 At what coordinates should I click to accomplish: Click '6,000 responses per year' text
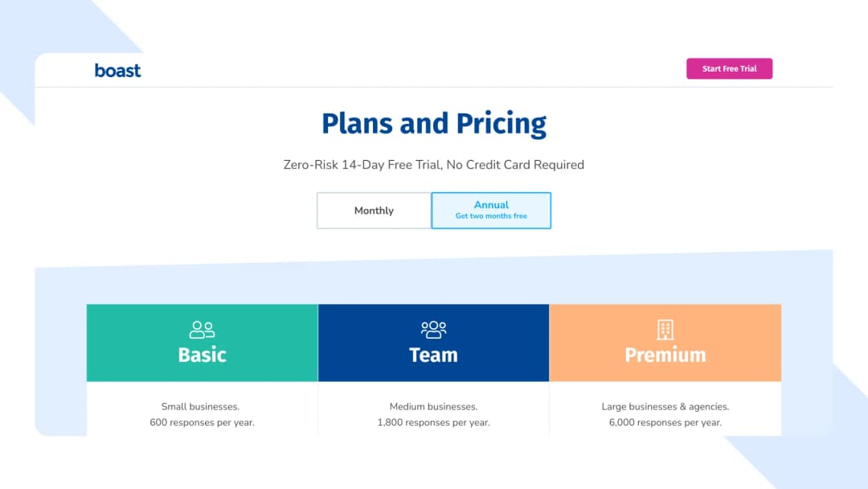pos(665,422)
